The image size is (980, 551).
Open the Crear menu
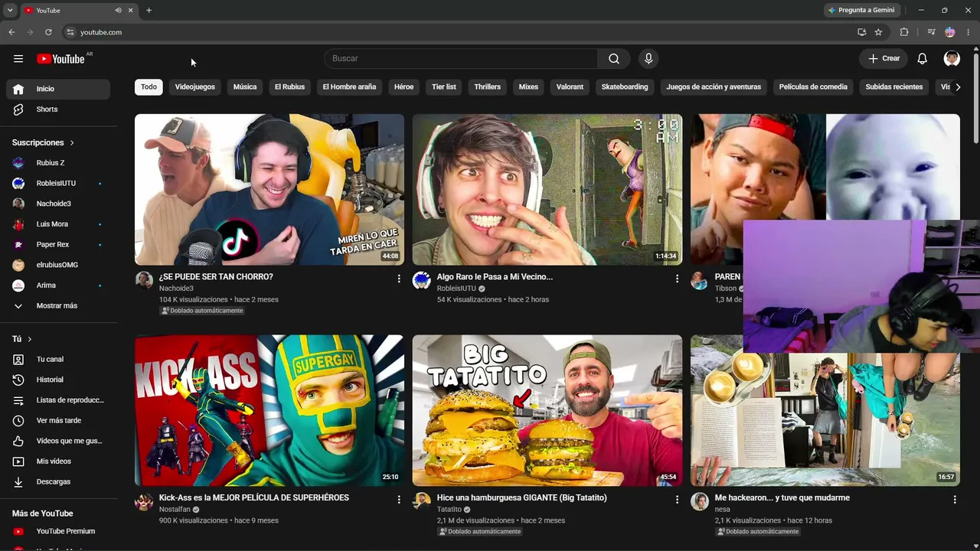884,59
